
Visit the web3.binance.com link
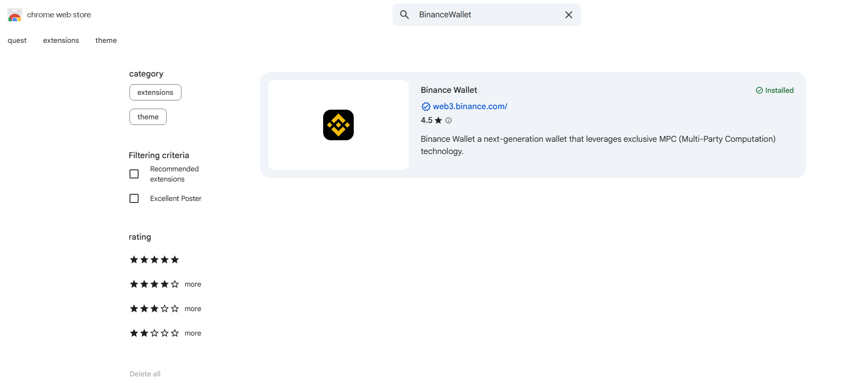(x=470, y=106)
